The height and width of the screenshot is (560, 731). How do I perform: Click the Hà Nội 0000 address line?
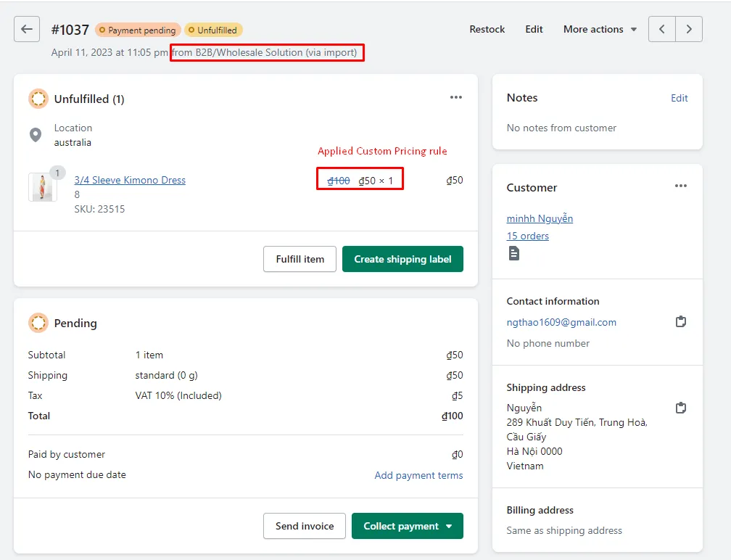(534, 451)
